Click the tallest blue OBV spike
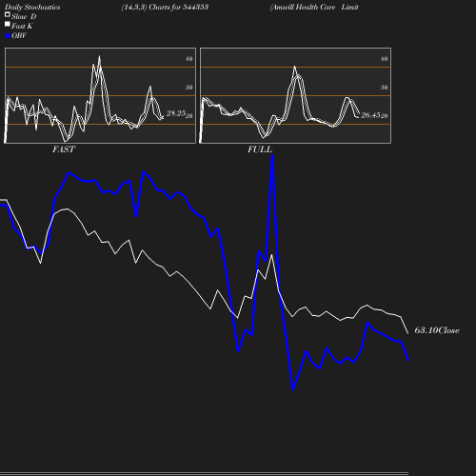Image resolution: width=476 pixels, height=476 pixels. (272, 156)
